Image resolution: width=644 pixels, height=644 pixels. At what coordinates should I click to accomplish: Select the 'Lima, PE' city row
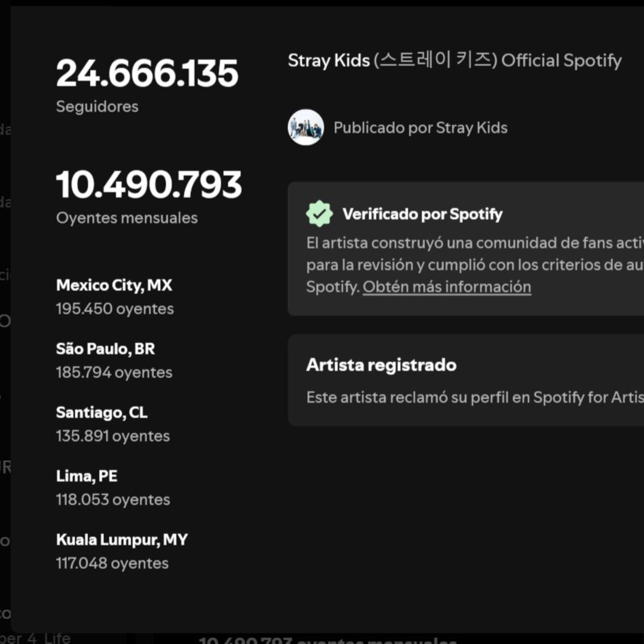pyautogui.click(x=87, y=476)
